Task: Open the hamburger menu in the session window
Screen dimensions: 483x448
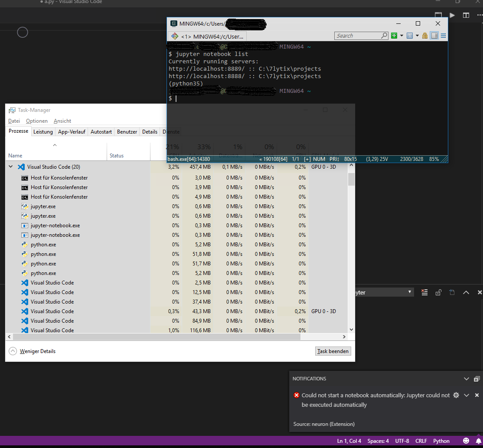Action: pos(443,36)
